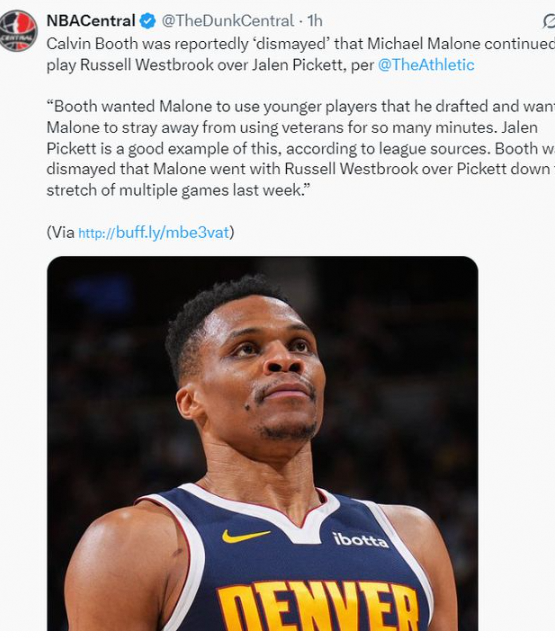Click the DENVER lettering on jersey
555x638 pixels.
318,607
